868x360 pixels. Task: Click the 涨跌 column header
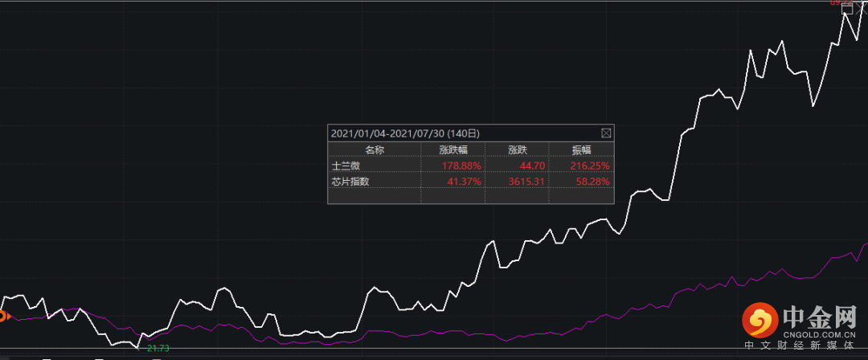coord(517,149)
